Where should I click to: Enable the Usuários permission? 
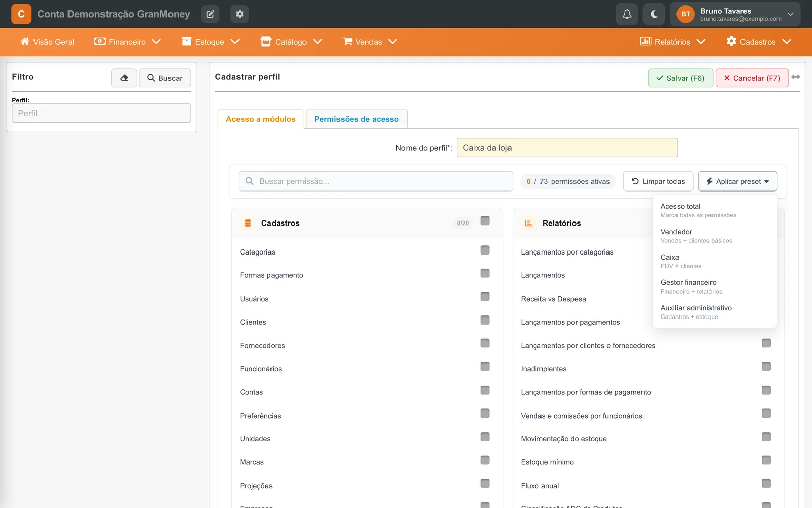pos(485,297)
